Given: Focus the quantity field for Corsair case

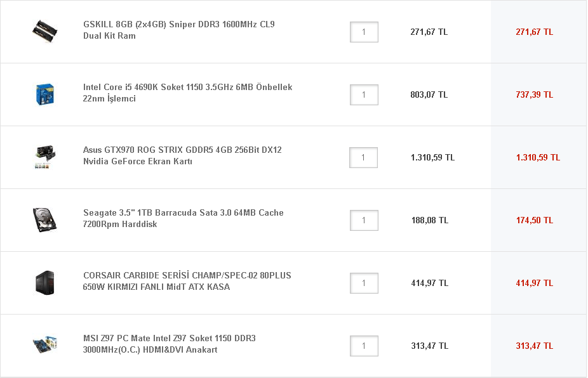Looking at the screenshot, I should pos(364,283).
